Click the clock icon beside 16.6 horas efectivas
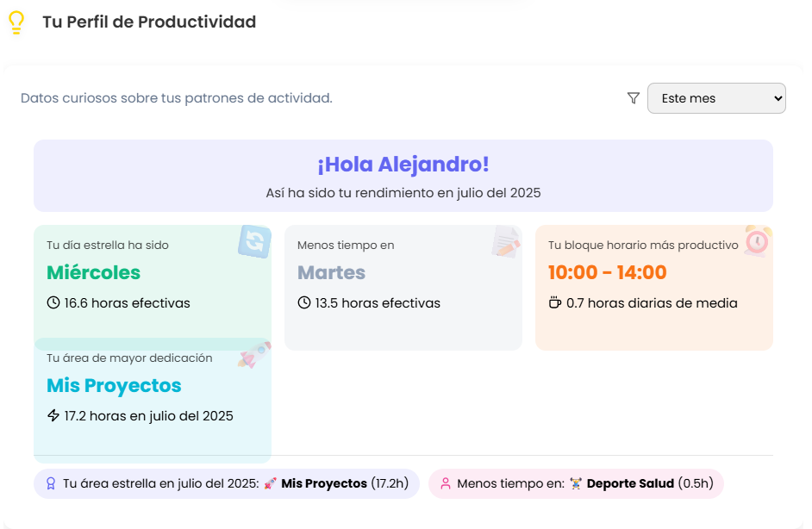The height and width of the screenshot is (529, 812). [53, 303]
